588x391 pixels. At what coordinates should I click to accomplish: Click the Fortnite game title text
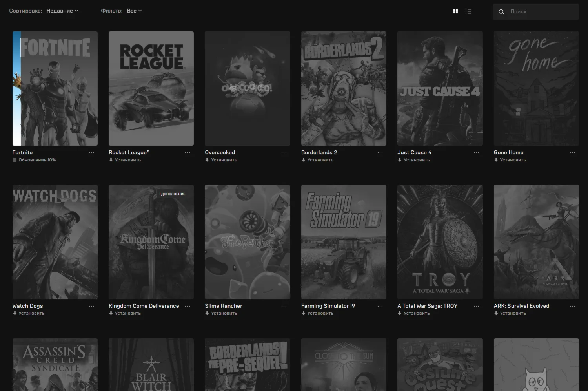pos(22,152)
